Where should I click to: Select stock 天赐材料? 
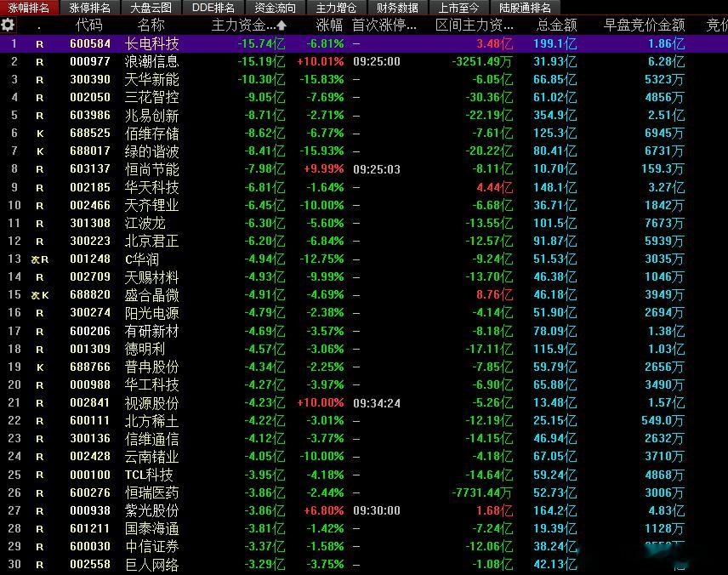152,277
